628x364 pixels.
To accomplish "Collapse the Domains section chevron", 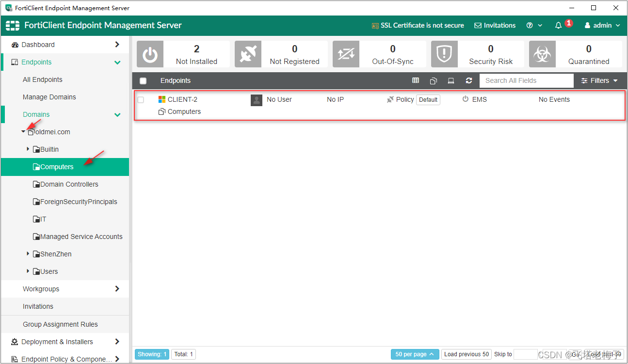I will [x=117, y=115].
